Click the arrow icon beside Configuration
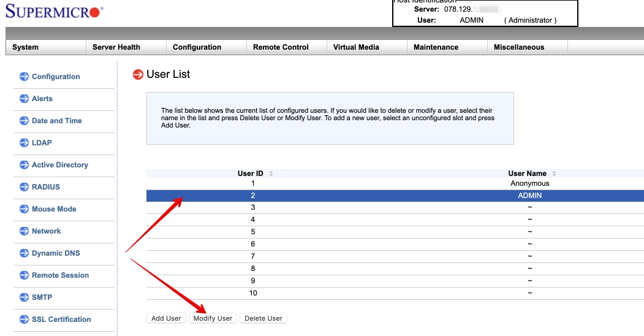Viewport: 644px width, 336px height. pyautogui.click(x=24, y=77)
